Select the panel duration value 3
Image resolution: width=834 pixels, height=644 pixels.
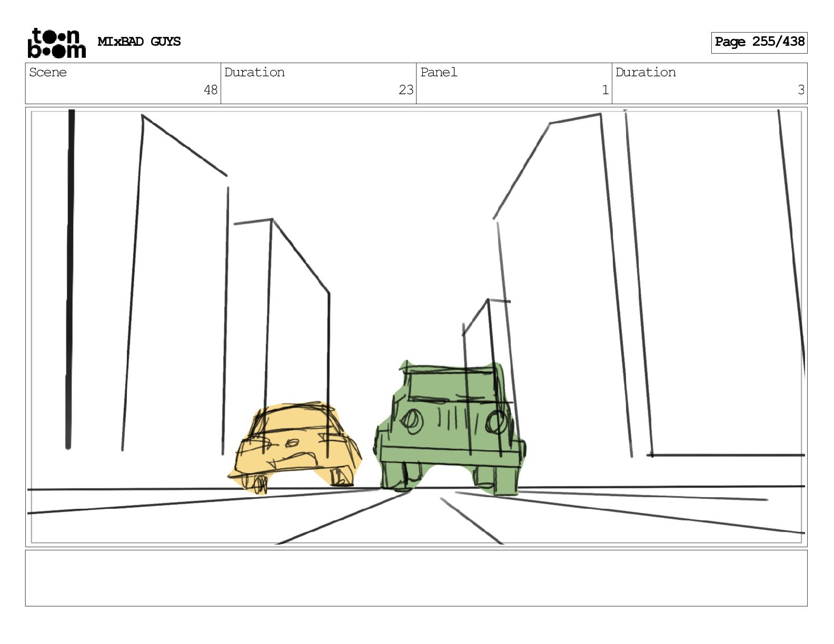pos(801,90)
